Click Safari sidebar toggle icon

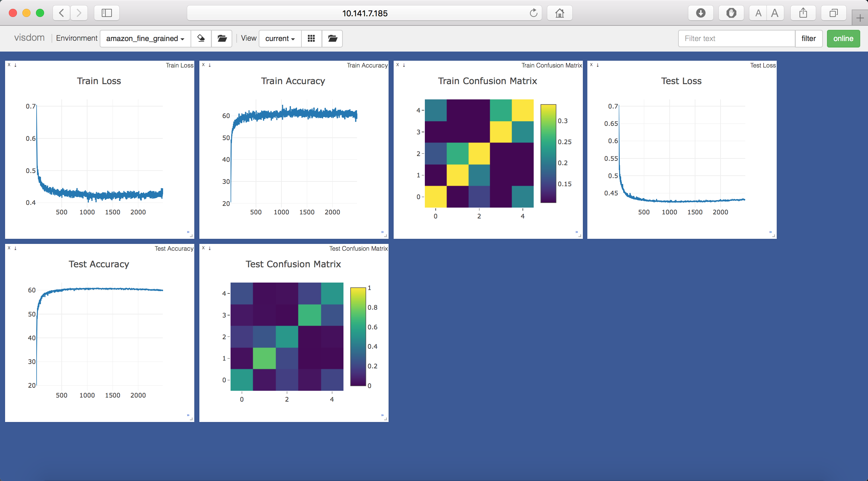click(x=107, y=13)
